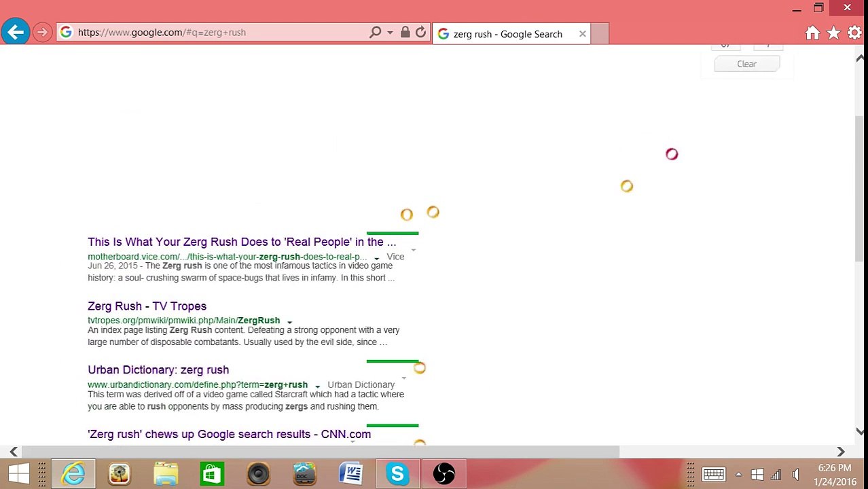Click the browser Forward arrow button

point(42,32)
